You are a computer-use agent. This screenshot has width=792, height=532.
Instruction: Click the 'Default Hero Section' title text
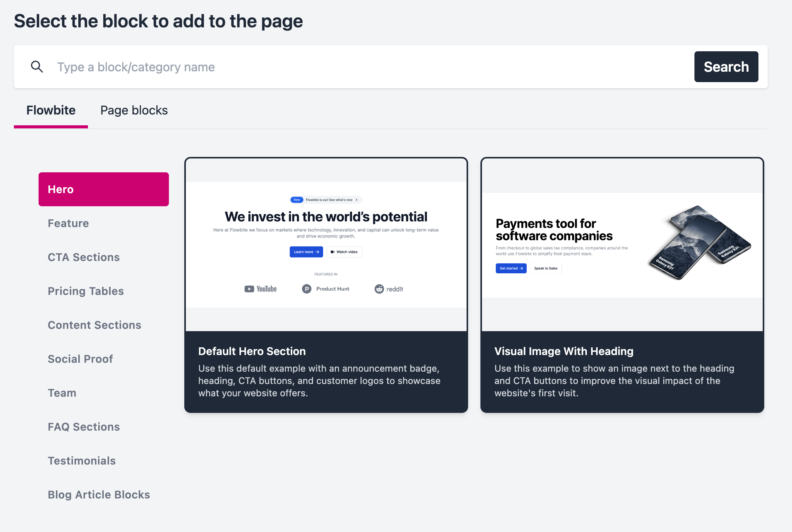click(x=252, y=351)
